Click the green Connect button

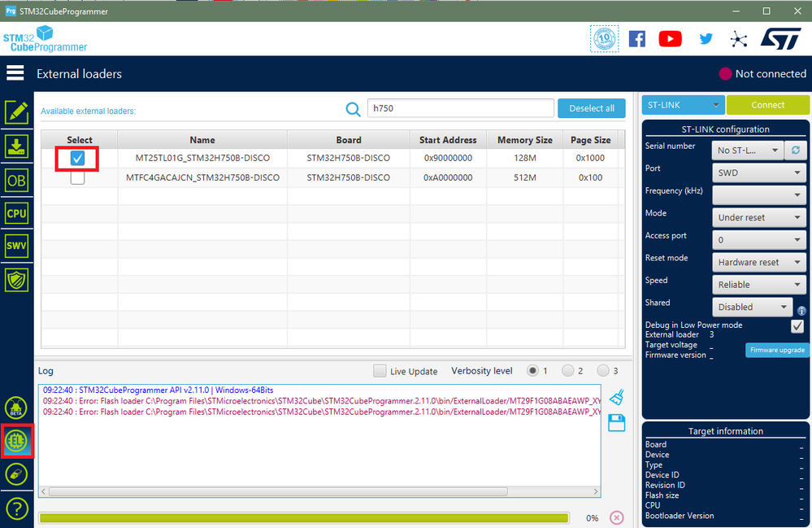[x=768, y=105]
